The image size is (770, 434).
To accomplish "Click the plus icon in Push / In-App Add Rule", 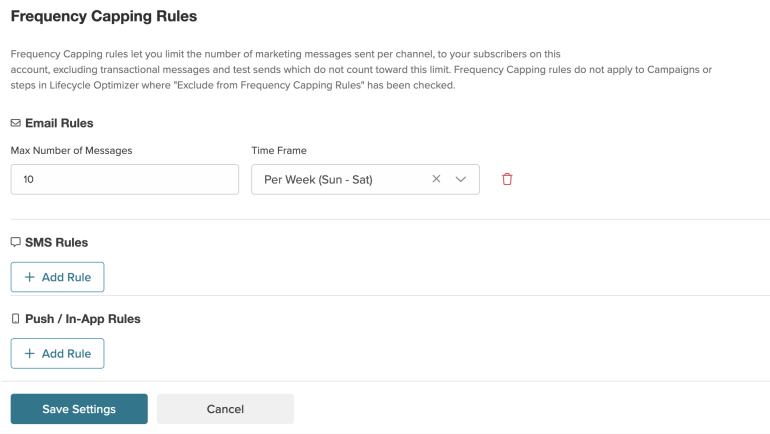I will pyautogui.click(x=29, y=354).
